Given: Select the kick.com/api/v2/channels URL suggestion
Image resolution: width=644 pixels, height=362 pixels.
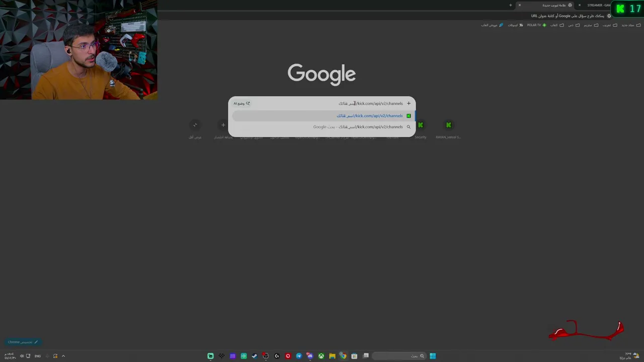Looking at the screenshot, I should (x=323, y=116).
